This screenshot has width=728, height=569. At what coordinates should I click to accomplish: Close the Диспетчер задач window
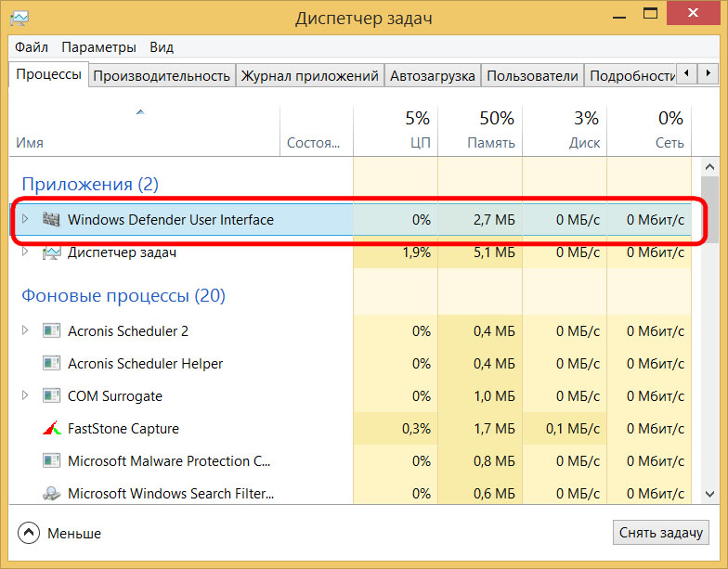tap(693, 13)
